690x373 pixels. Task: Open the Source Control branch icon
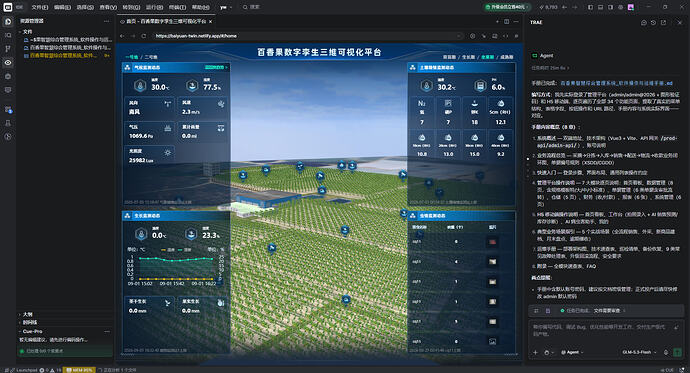coord(7,49)
